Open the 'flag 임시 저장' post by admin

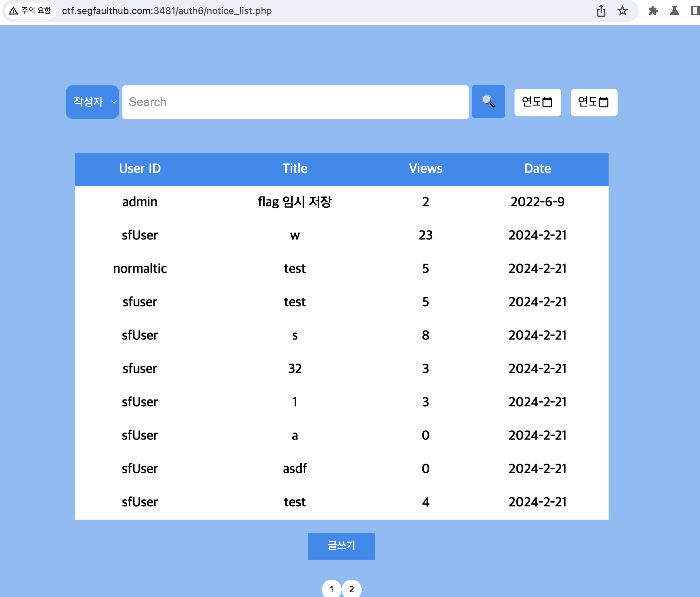point(295,202)
